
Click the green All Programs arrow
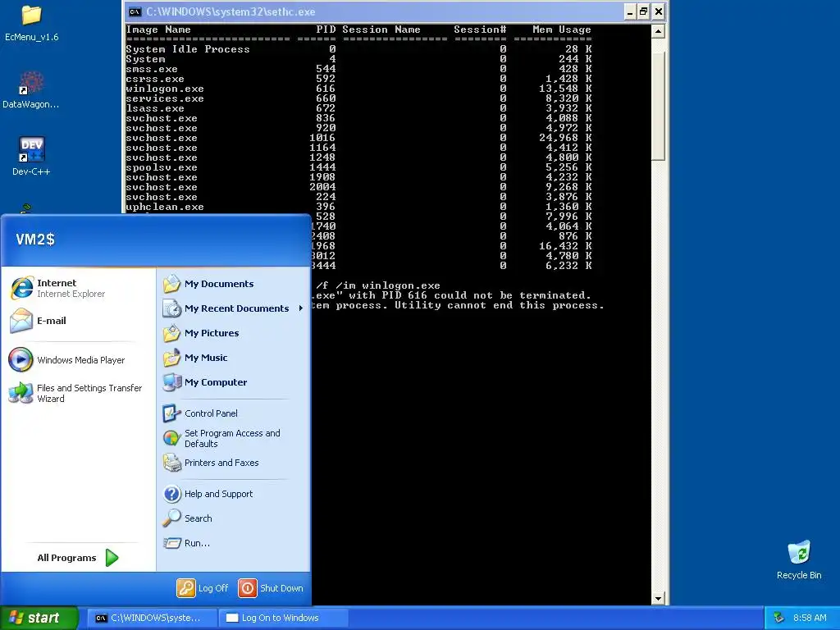112,558
